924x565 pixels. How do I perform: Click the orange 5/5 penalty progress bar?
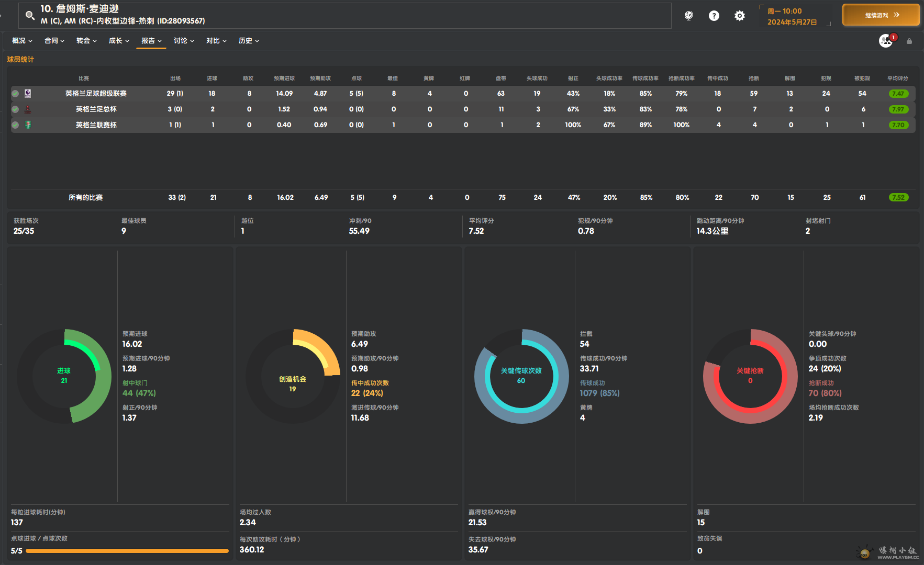pos(127,551)
